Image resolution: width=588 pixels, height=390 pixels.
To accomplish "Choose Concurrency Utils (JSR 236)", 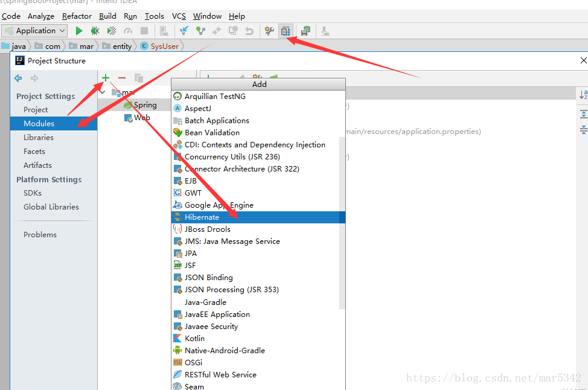I will [255, 157].
